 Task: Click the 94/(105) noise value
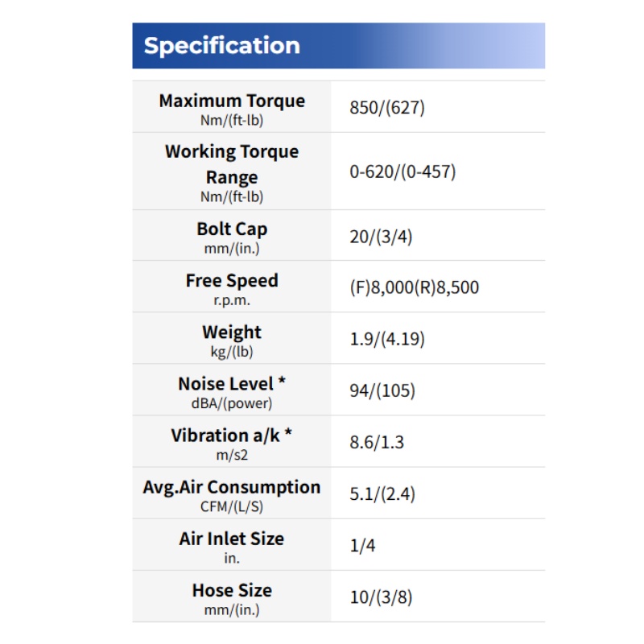click(x=382, y=390)
